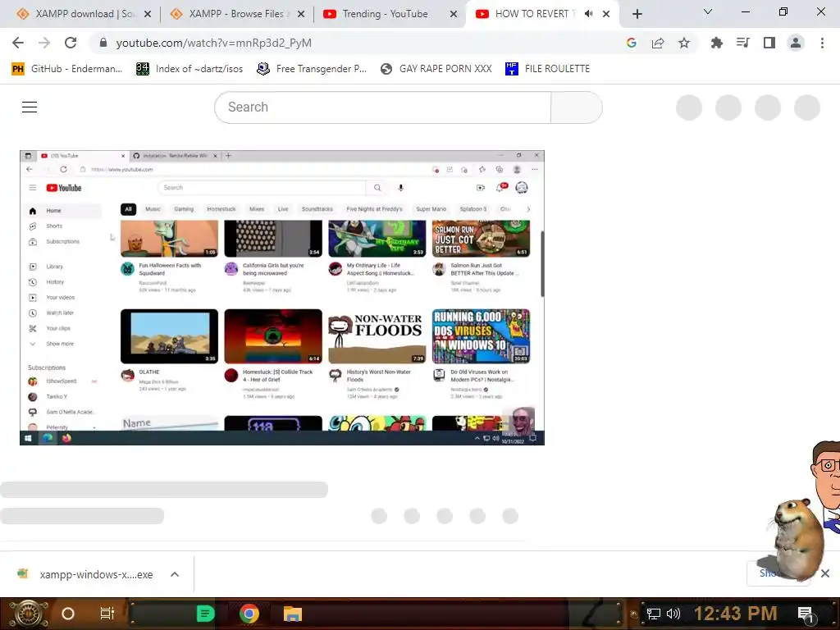Screen dimensions: 840x630
Task: Bookmark this page with the star
Action: pos(684,43)
